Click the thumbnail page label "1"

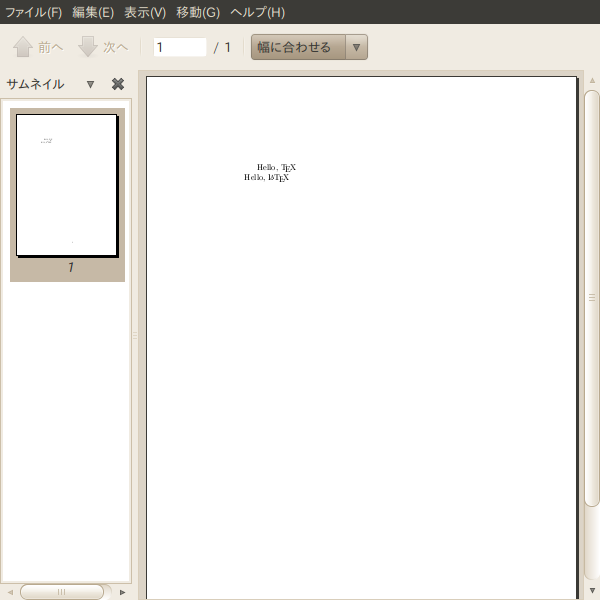(x=71, y=267)
